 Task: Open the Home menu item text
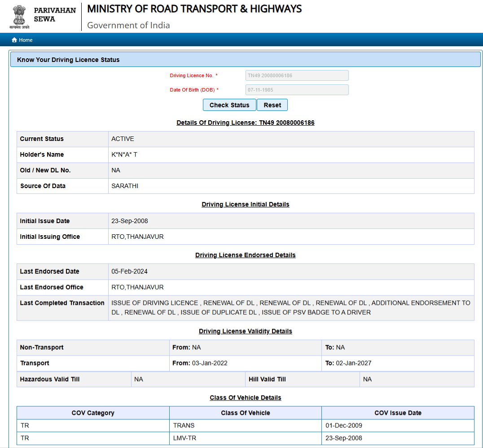(26, 40)
